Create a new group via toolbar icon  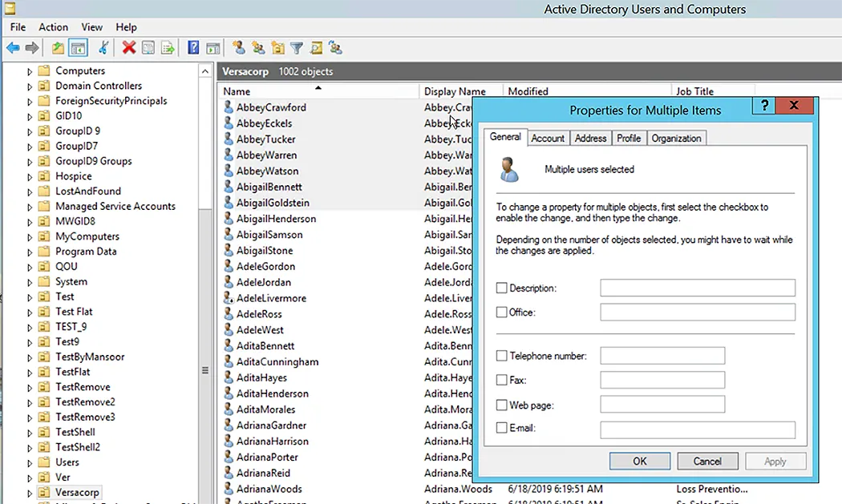point(258,48)
